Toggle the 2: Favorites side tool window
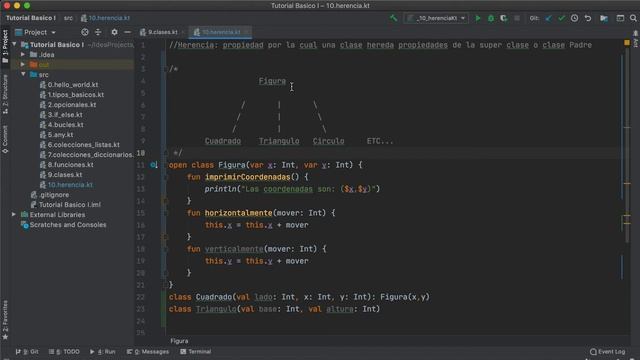 point(5,320)
